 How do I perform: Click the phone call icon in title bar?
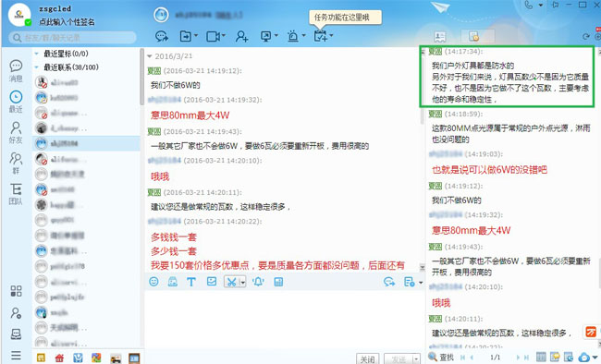click(x=529, y=5)
